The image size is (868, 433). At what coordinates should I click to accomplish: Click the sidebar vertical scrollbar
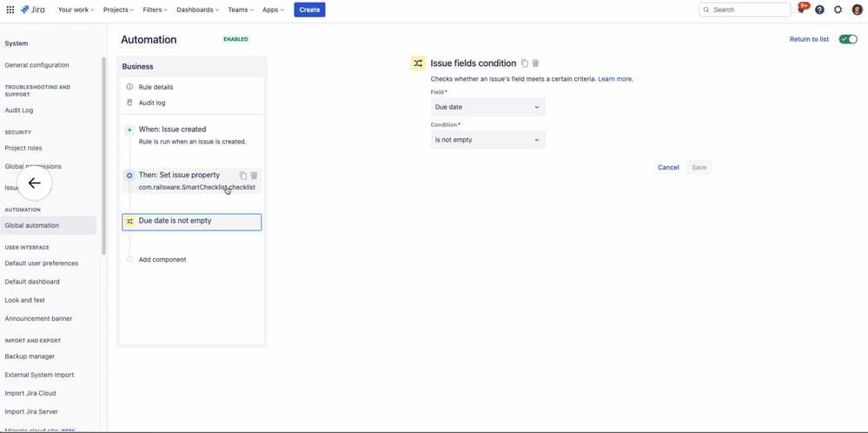[x=103, y=155]
